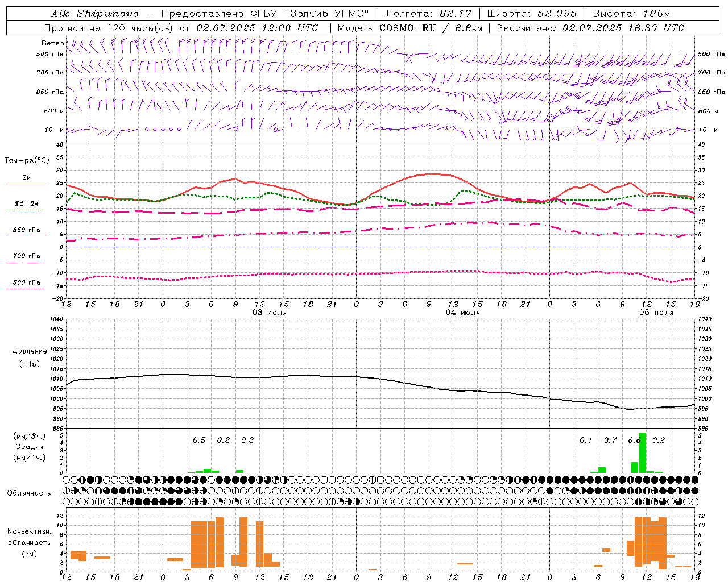Select "700 гПа" in the temperature legend
This screenshot has height=582, width=728.
pos(26,256)
